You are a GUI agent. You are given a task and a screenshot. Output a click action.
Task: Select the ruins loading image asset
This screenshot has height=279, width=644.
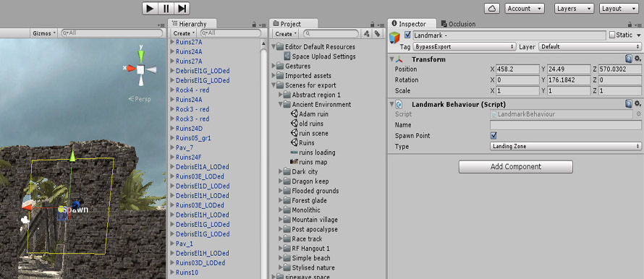tap(313, 153)
